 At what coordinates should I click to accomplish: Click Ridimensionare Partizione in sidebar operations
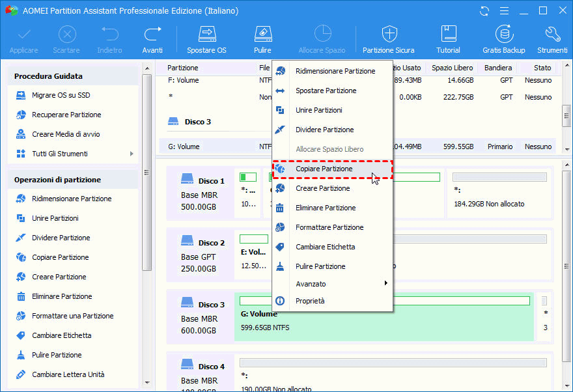click(72, 199)
